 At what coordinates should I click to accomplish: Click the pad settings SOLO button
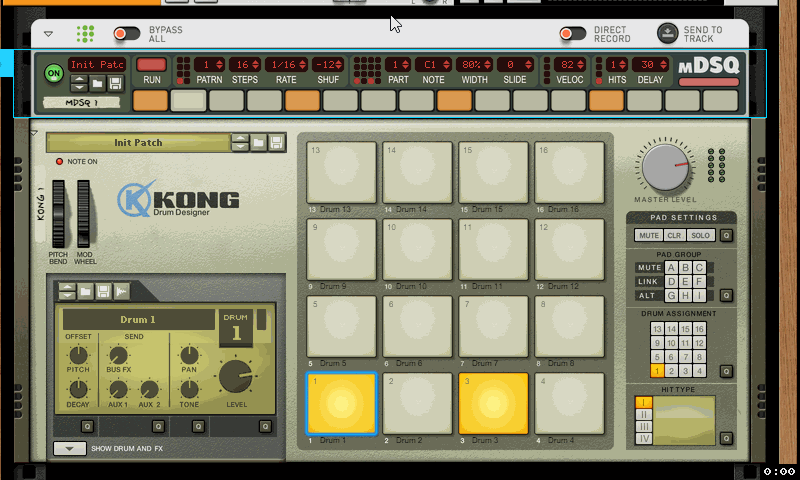(701, 235)
